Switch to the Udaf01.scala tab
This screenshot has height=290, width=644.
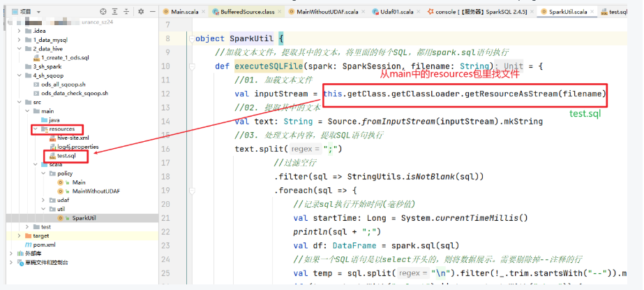click(x=396, y=12)
